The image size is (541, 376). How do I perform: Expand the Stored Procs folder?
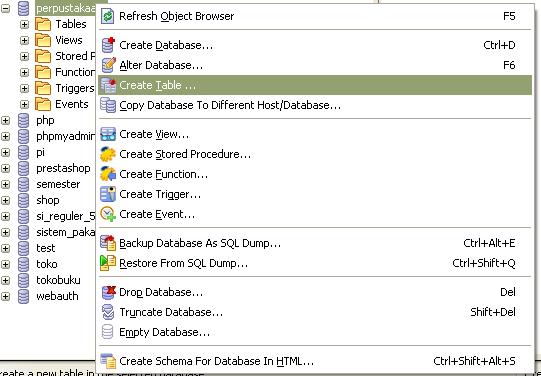[x=24, y=56]
